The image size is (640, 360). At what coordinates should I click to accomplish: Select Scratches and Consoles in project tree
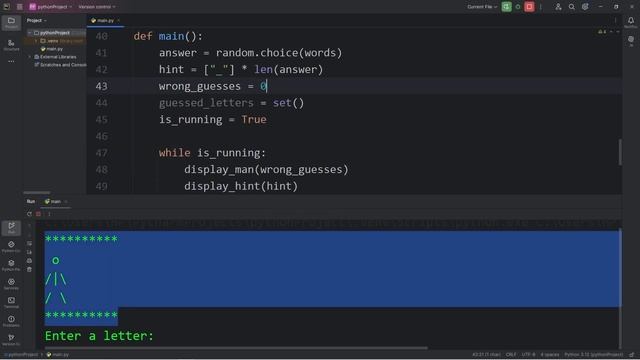60,64
